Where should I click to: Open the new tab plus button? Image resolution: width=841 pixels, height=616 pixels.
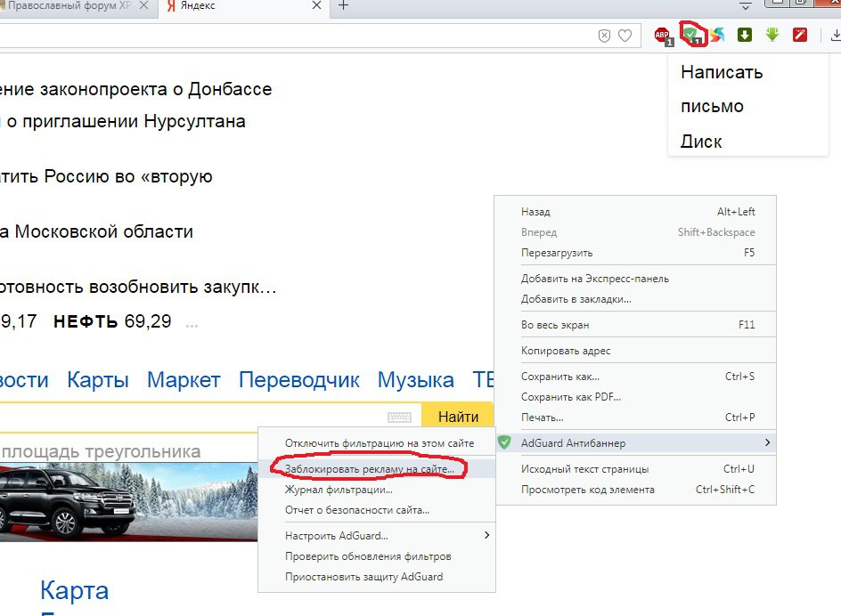tap(343, 6)
